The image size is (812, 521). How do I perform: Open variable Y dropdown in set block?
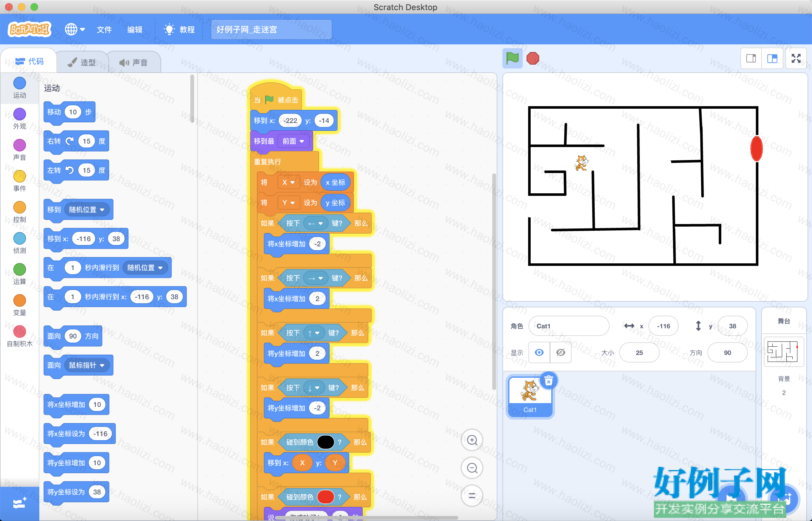pos(289,203)
